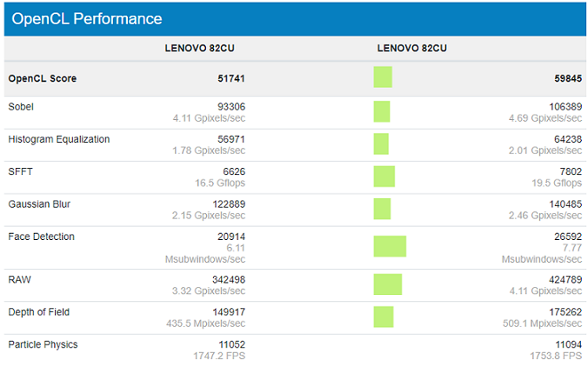The image size is (588, 374).
Task: Click the 19.5 Gflops value
Action: [x=557, y=183]
